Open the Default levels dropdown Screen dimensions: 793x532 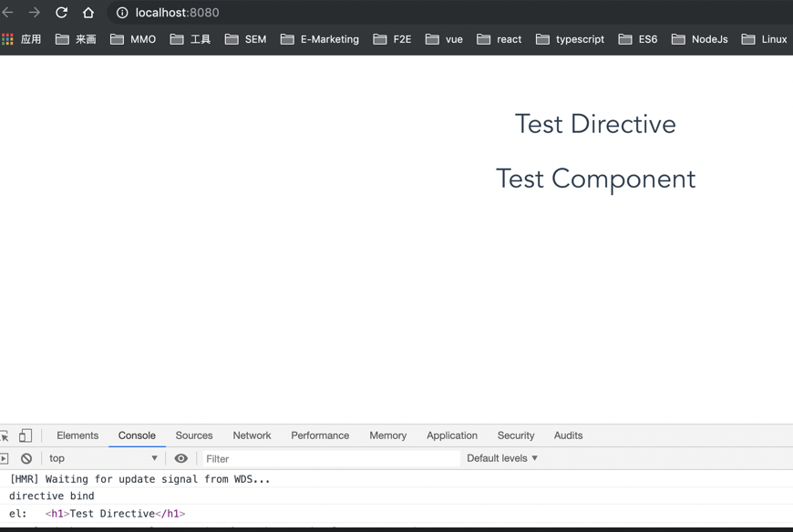coord(501,458)
